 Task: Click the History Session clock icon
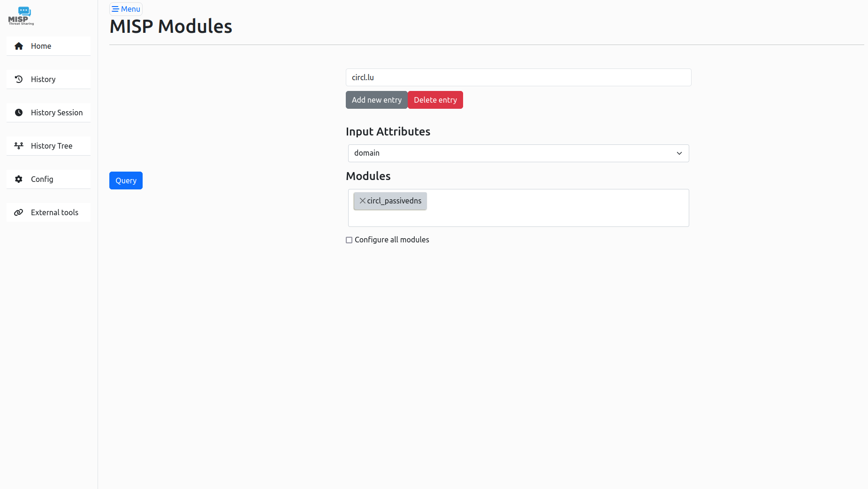[x=19, y=113]
